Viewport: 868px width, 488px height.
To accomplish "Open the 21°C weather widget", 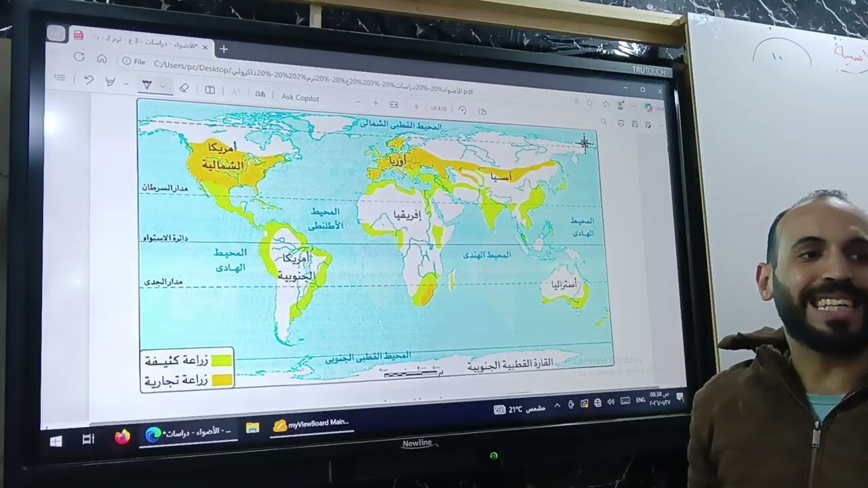I will 519,409.
